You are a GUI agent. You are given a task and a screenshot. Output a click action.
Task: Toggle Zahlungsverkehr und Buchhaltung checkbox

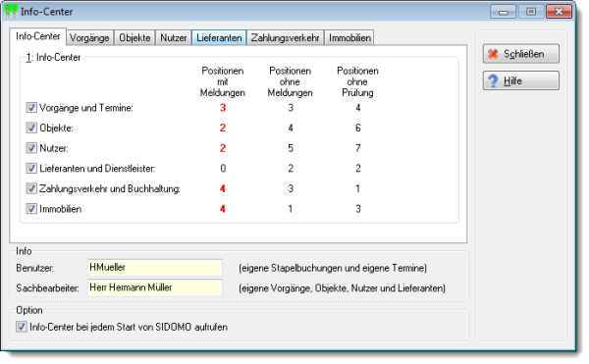tap(31, 188)
